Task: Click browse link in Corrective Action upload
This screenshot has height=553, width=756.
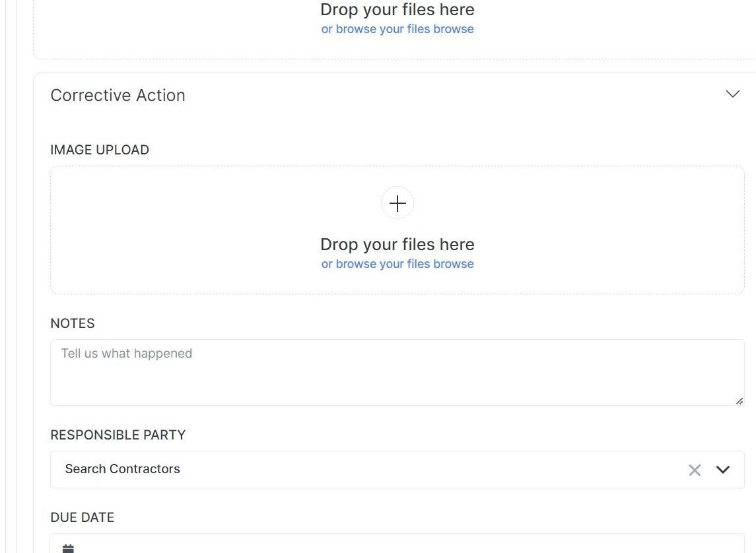Action: [x=397, y=264]
